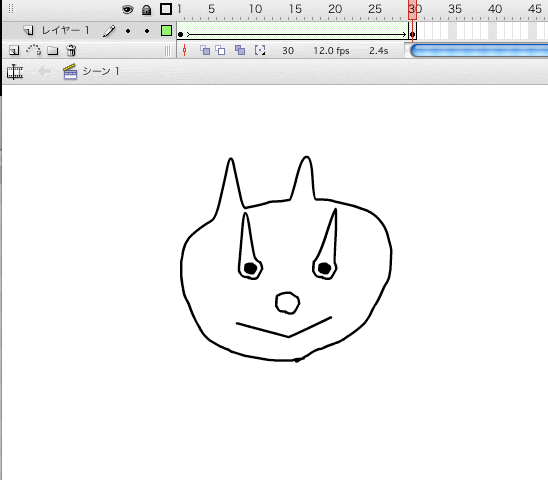
Task: Select first keyframe in timeline
Action: point(180,34)
